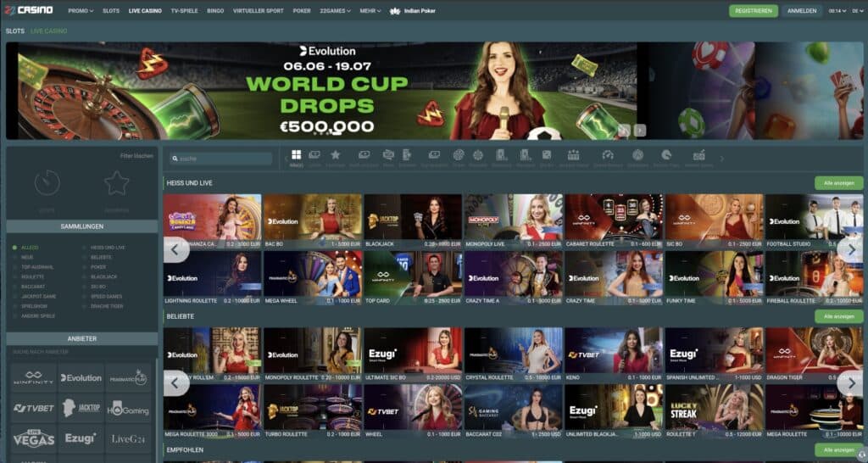
Task: Filter by TVBET provider logo in sidebar
Action: click(33, 408)
